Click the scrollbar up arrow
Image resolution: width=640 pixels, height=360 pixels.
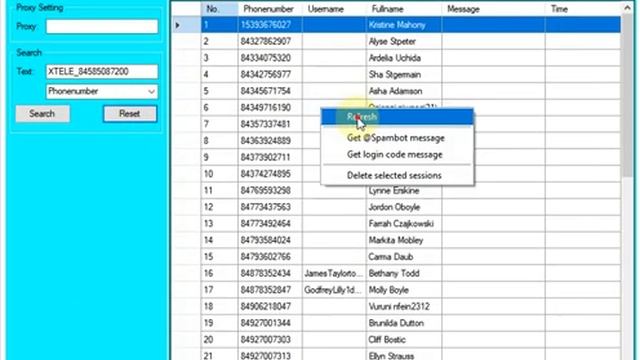tap(627, 8)
